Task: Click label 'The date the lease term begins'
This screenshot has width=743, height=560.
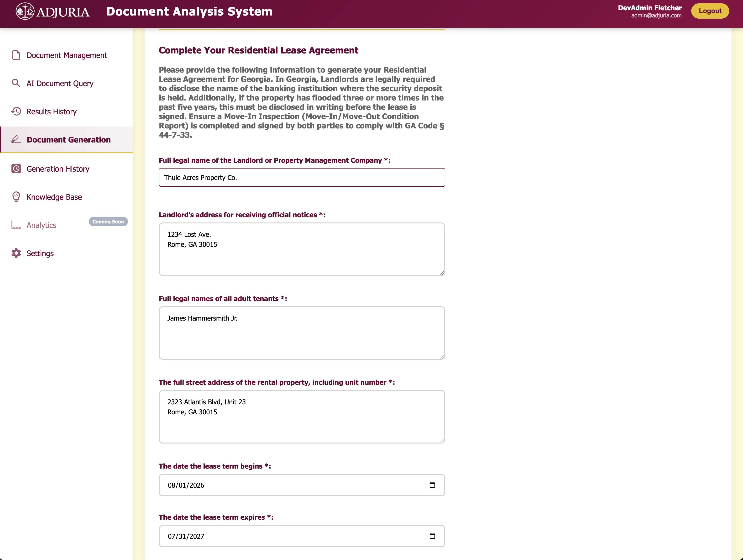Action: [215, 466]
